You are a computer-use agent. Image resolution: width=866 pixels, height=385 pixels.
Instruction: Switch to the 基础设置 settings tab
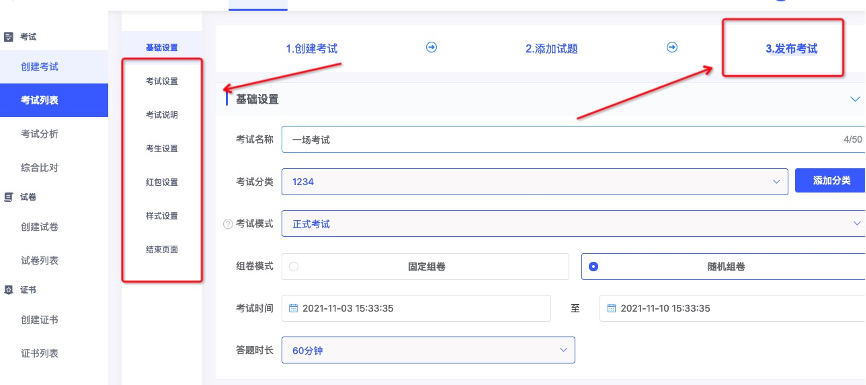tap(162, 48)
